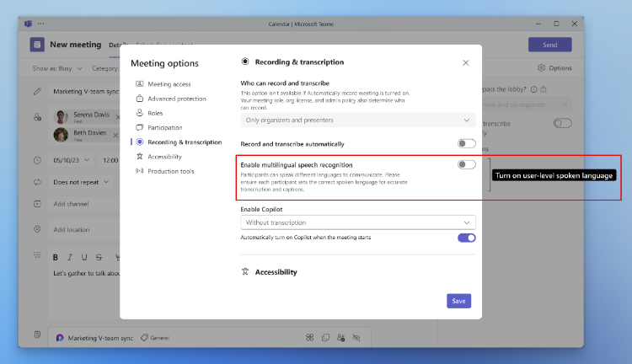Expand the Show as: Busy dropdown
The width and height of the screenshot is (632, 364).
click(x=57, y=68)
